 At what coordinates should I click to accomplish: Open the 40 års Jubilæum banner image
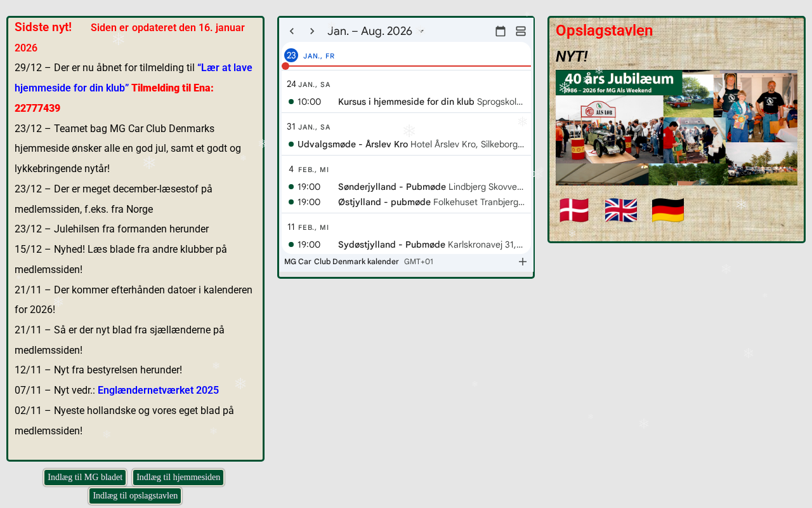click(x=676, y=128)
